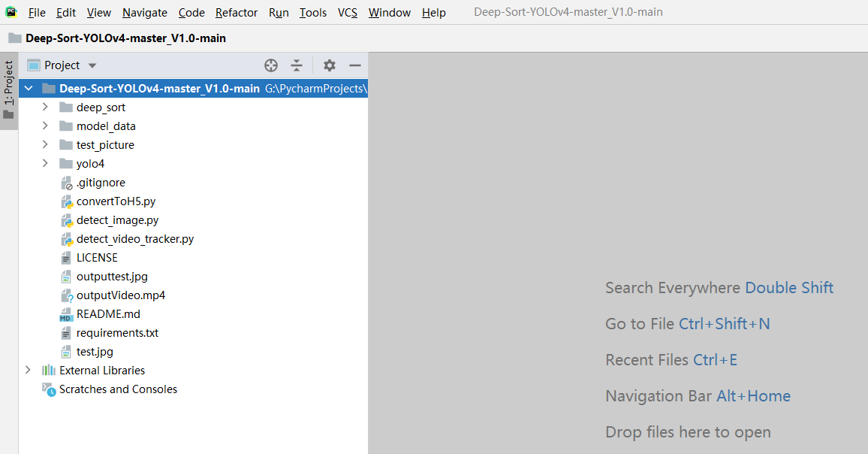
Task: Open the Help menu
Action: click(x=433, y=12)
